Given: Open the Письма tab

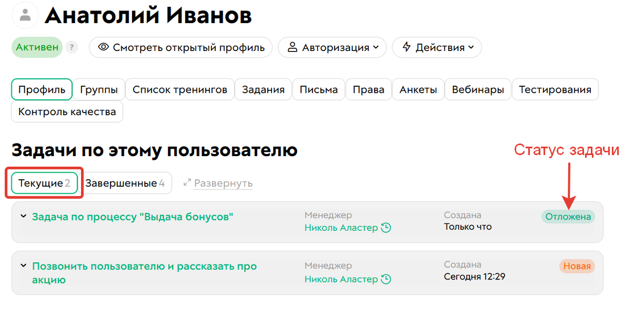Looking at the screenshot, I should (318, 89).
